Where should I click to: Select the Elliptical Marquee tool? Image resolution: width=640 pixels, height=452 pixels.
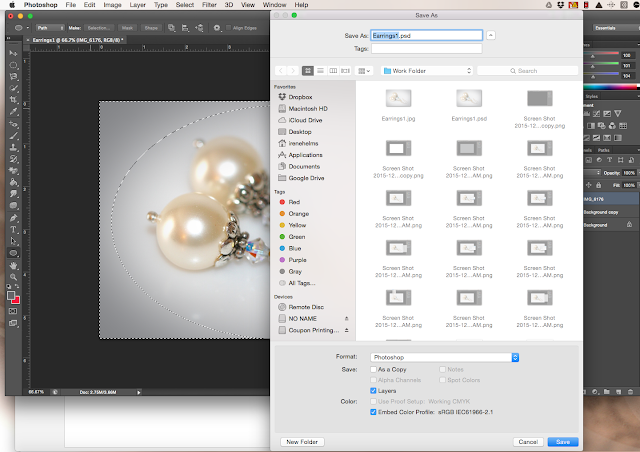click(x=13, y=65)
